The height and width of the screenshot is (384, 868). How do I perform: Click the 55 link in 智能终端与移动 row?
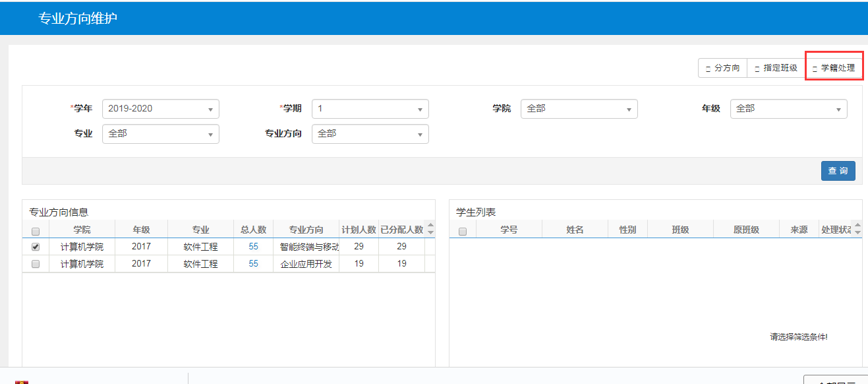(x=253, y=247)
